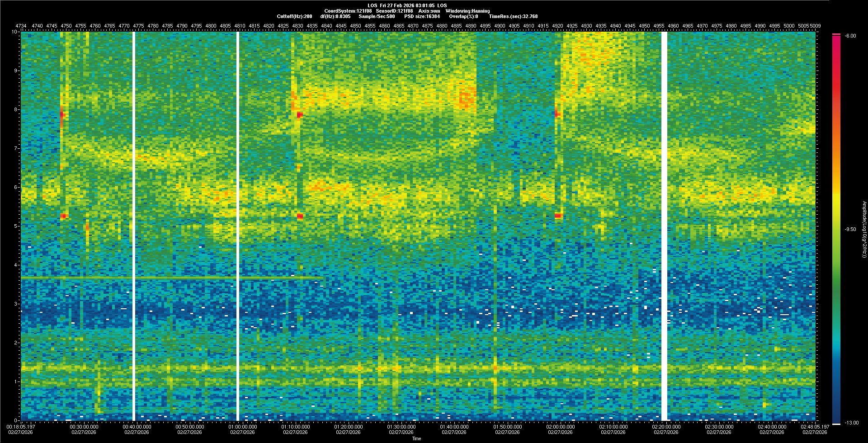Click the "5" frequency label on left axis
Image resolution: width=868 pixels, height=443 pixels.
[x=16, y=226]
